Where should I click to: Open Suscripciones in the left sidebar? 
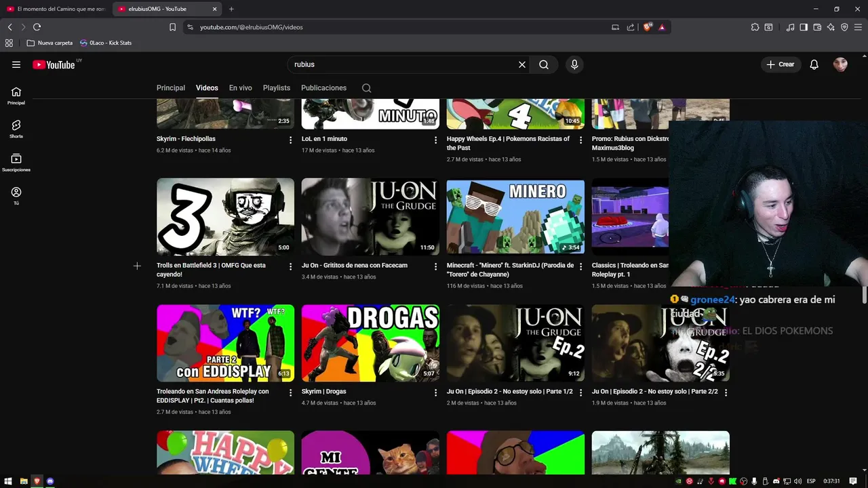[x=16, y=163]
